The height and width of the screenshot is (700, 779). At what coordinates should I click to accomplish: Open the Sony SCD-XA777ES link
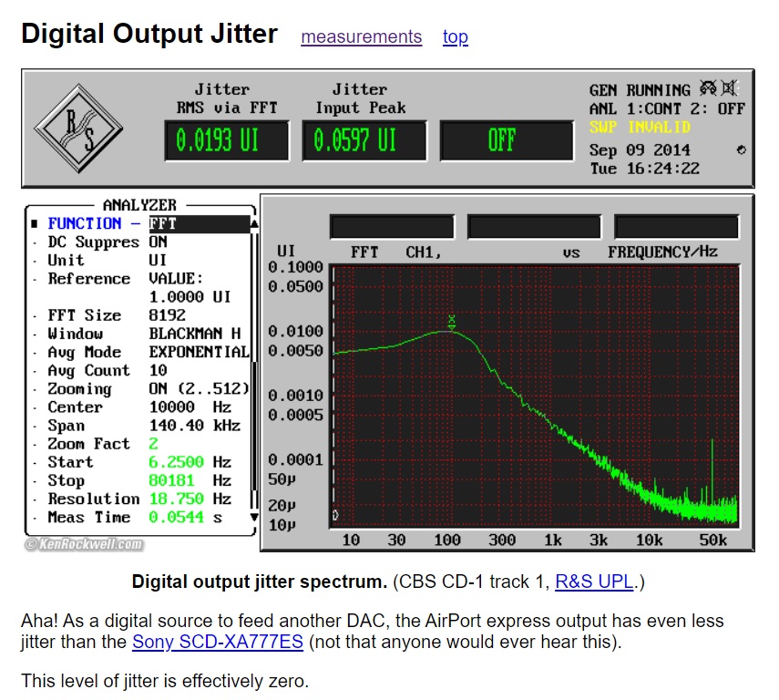[x=218, y=642]
